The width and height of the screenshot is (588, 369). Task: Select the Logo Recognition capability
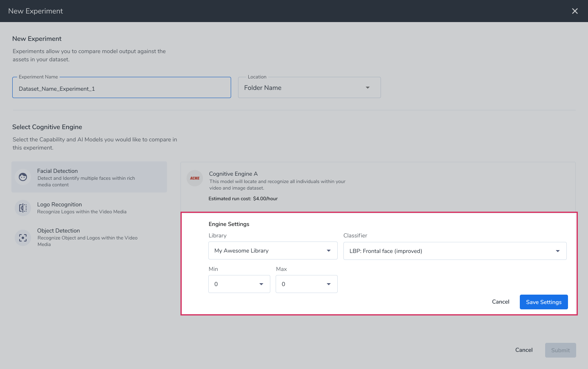click(89, 208)
